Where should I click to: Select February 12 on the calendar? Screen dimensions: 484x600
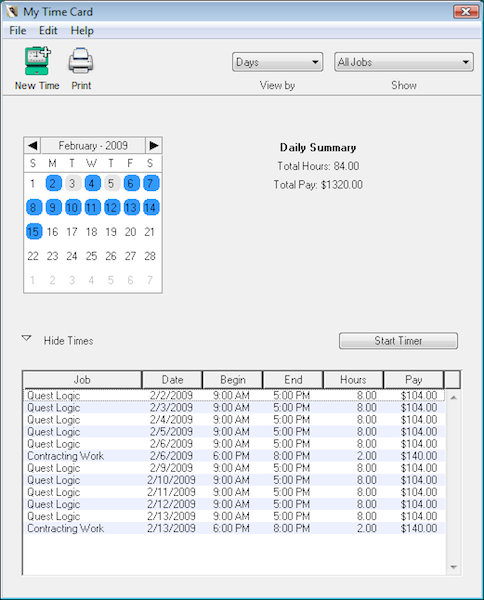(x=111, y=208)
